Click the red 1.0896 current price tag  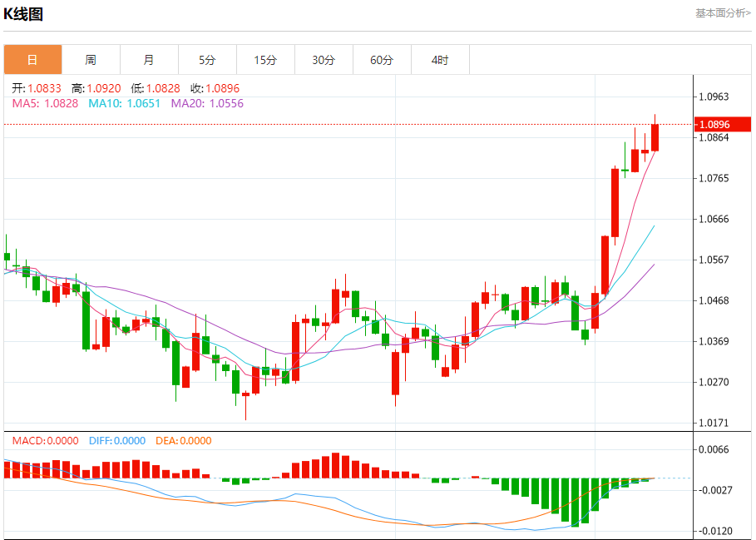(722, 125)
